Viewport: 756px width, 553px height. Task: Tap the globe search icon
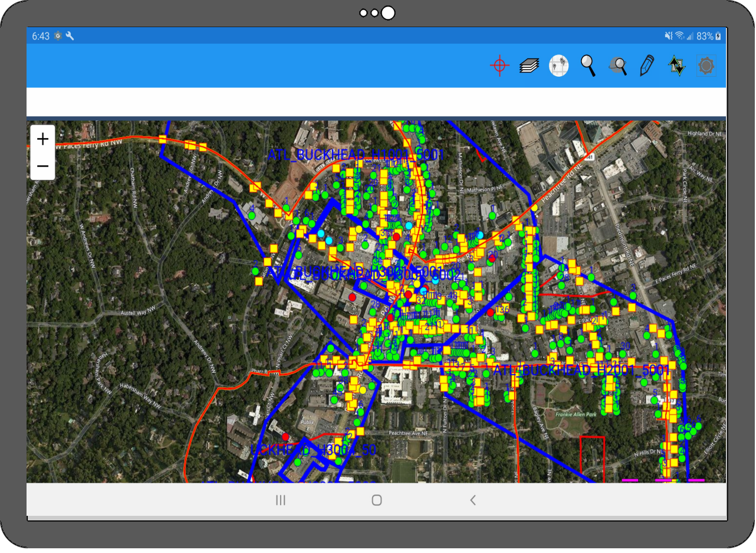[617, 66]
